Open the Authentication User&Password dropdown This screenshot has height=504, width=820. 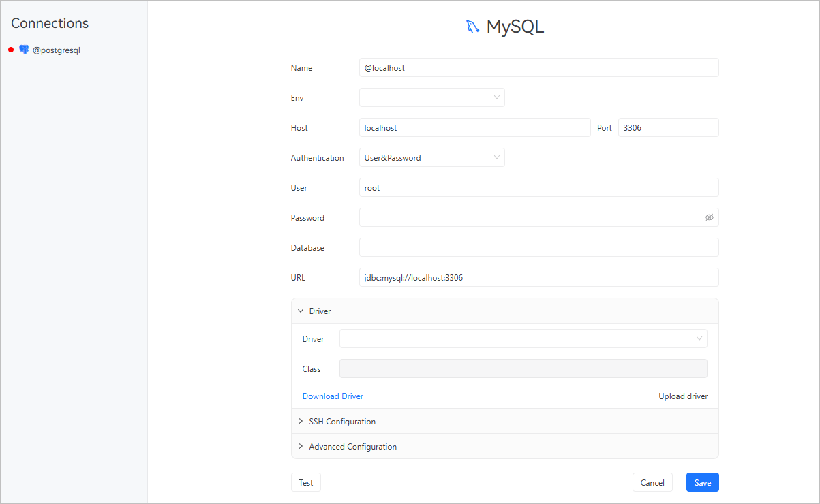[x=432, y=157]
